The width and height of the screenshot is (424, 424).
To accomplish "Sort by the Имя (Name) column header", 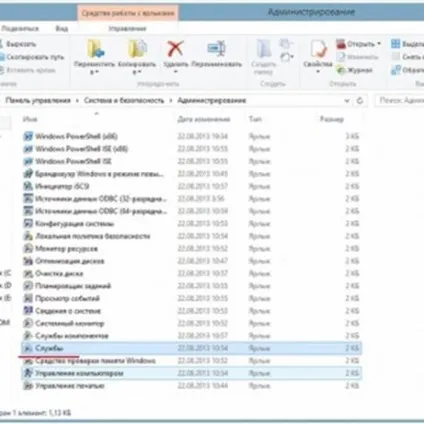I will point(30,119).
